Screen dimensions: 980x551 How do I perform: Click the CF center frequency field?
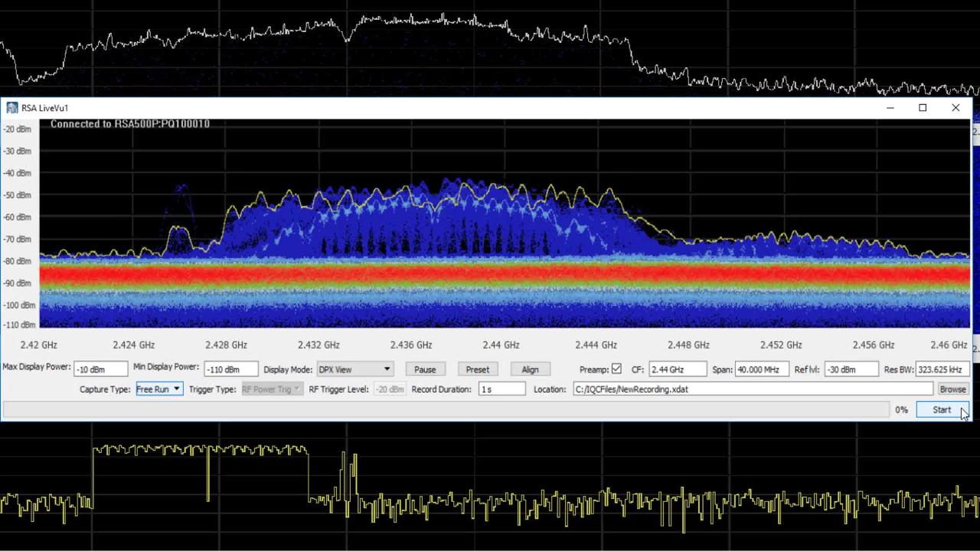[x=677, y=370]
